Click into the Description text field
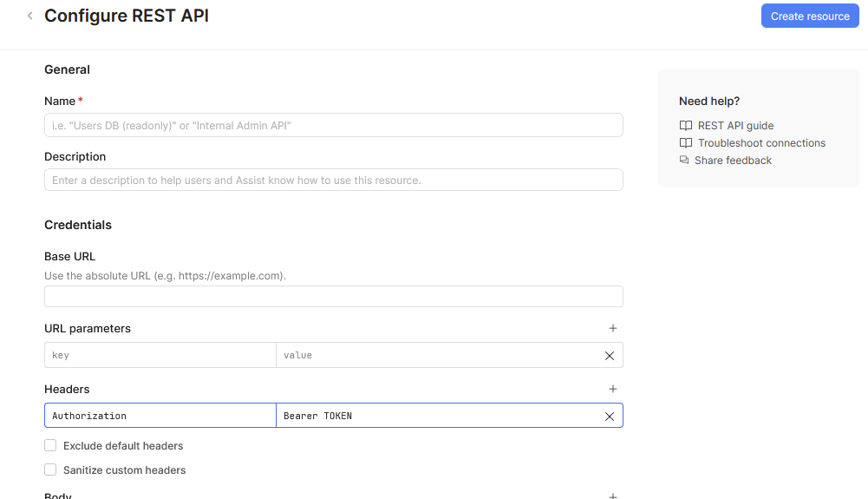Viewport: 868px width, 499px height. (333, 180)
